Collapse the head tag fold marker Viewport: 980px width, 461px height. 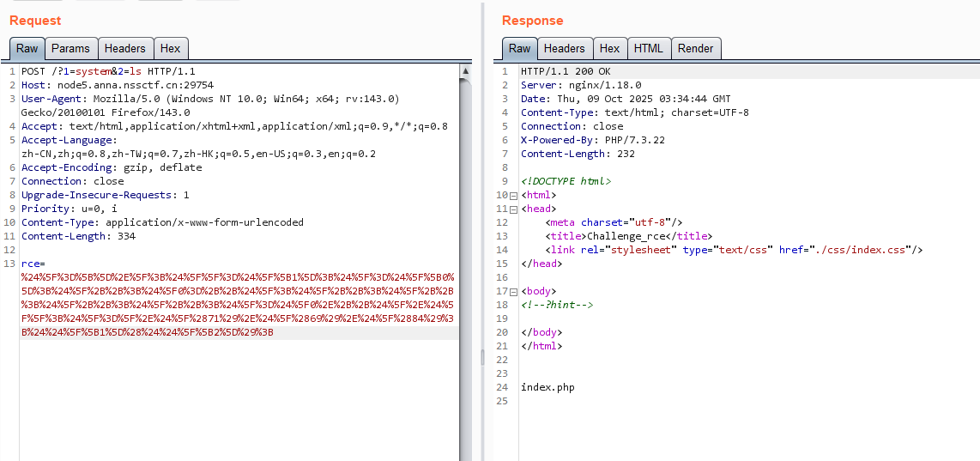[514, 209]
